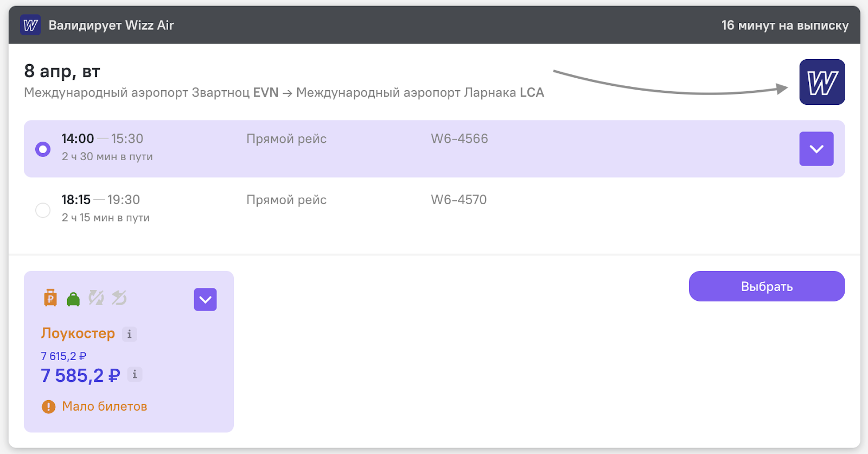Screen dimensions: 868x454
Task: Expand details of flight W6-4566
Action: [x=816, y=149]
